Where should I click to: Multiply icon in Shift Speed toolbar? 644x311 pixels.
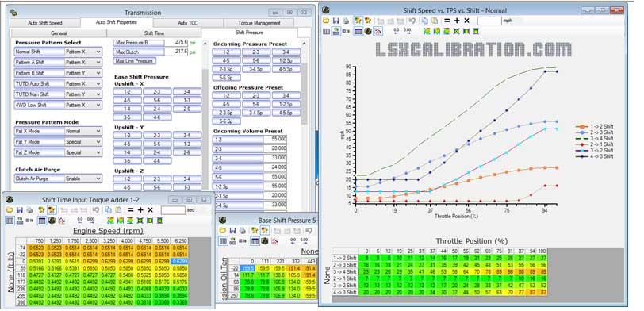pos(466,21)
